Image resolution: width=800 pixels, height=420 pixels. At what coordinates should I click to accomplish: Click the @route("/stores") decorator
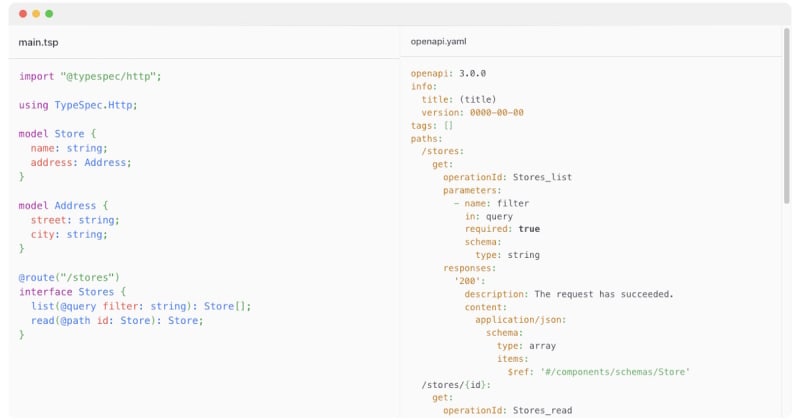tap(69, 278)
